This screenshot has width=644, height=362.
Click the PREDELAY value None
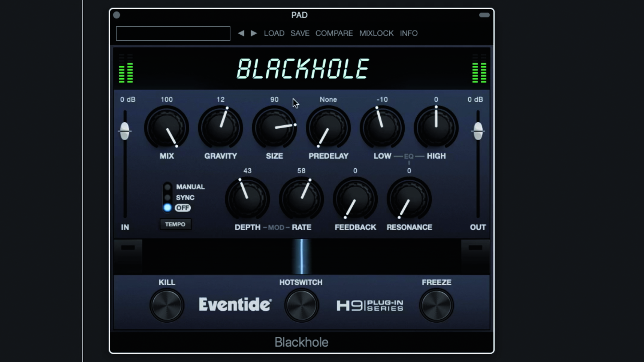pos(328,100)
